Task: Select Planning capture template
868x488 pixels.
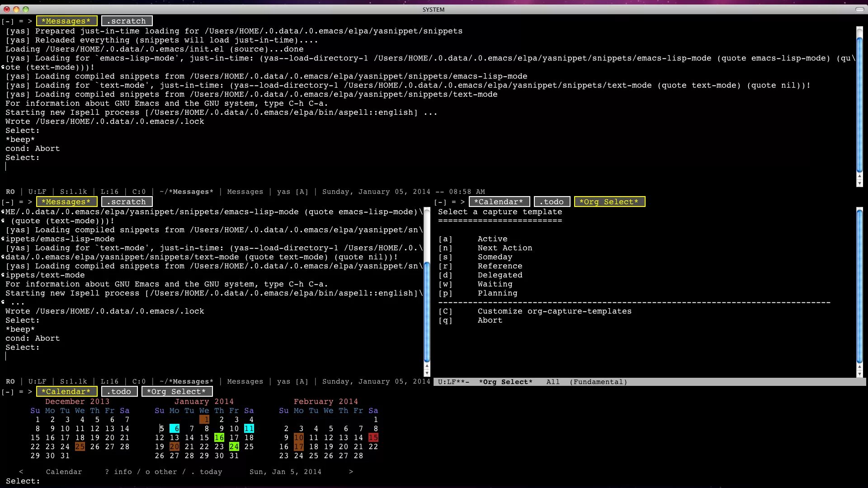Action: click(x=478, y=293)
